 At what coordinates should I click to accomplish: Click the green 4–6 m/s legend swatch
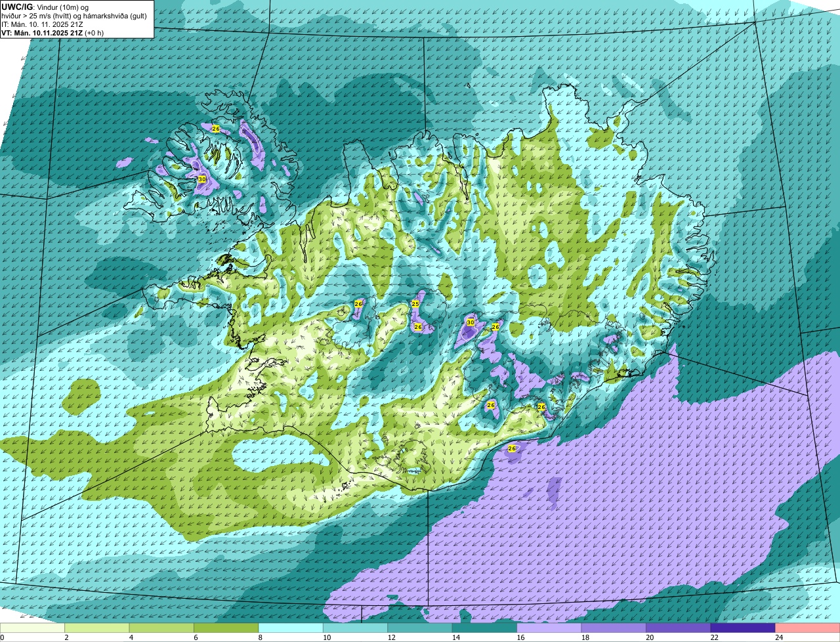pyautogui.click(x=161, y=628)
